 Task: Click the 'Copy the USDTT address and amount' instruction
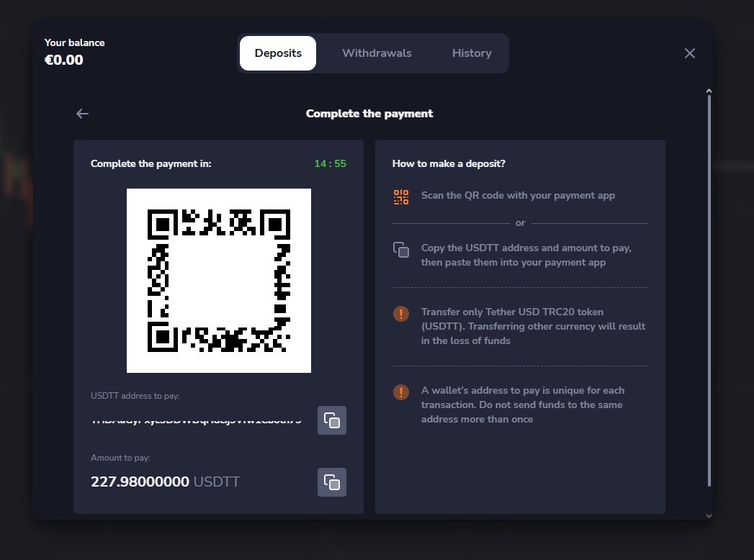click(x=526, y=255)
